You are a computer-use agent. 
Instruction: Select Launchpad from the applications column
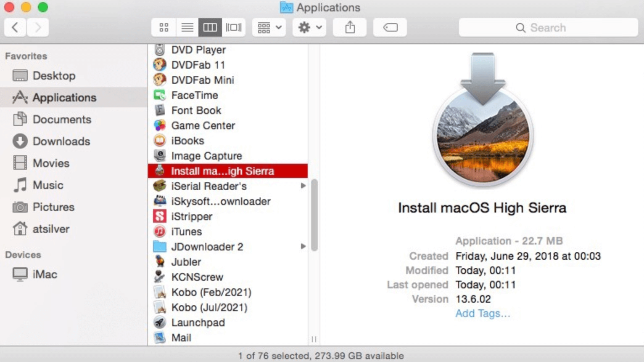point(198,322)
